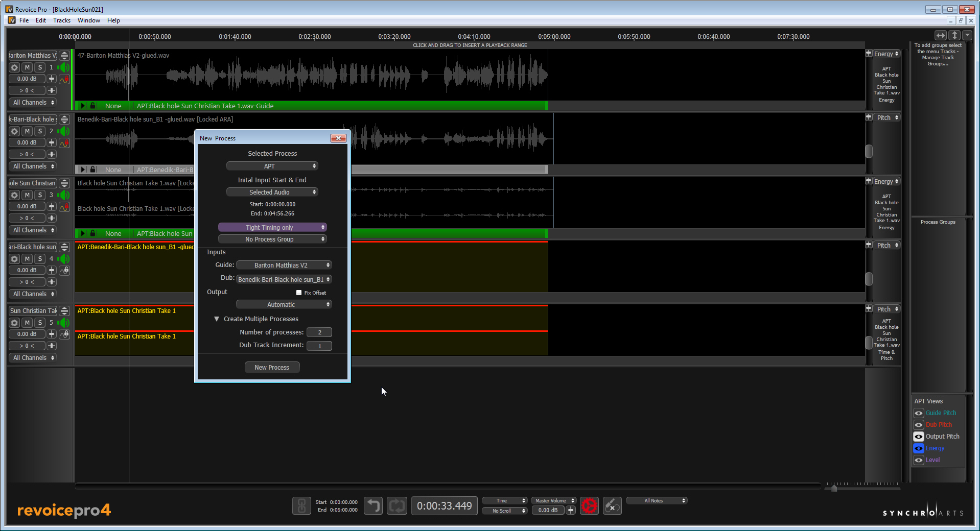Click track height handle for Bariton Matthias track
980x531 pixels.
click(64, 56)
